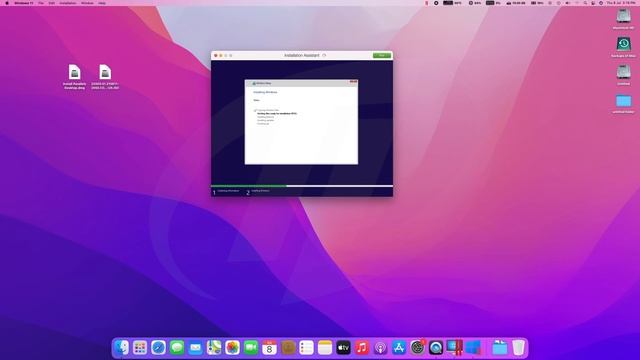640x360 pixels.
Task: Open the Photos app in the Dock
Action: [x=232, y=348]
